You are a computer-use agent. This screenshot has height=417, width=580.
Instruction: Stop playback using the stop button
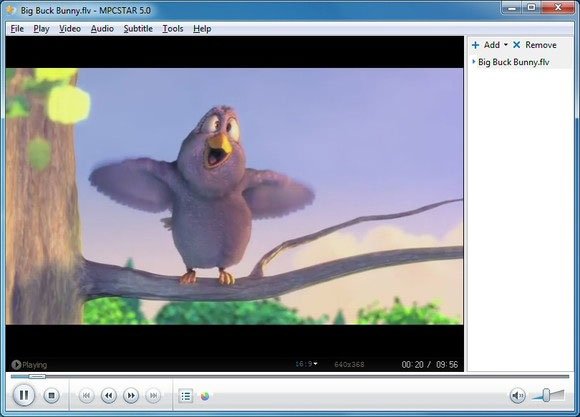click(x=51, y=396)
